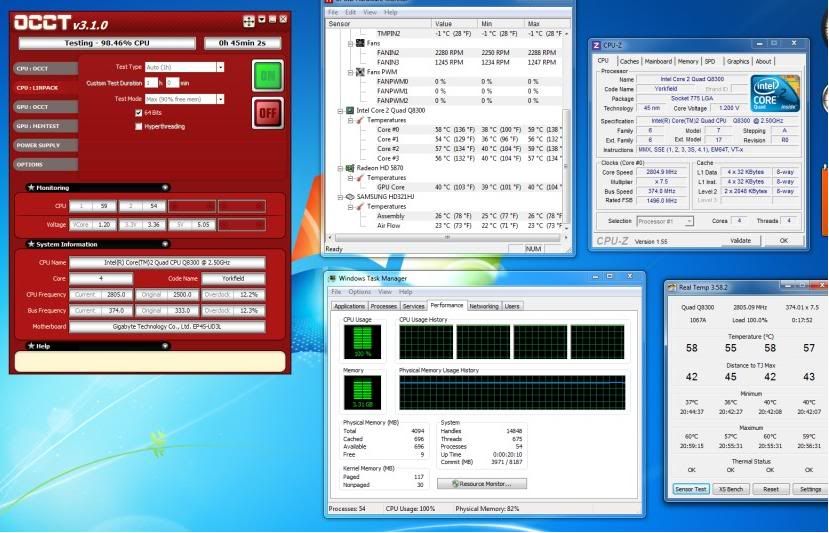
Task: Click the vertical scrollbar in hardware monitor
Action: pos(566,167)
